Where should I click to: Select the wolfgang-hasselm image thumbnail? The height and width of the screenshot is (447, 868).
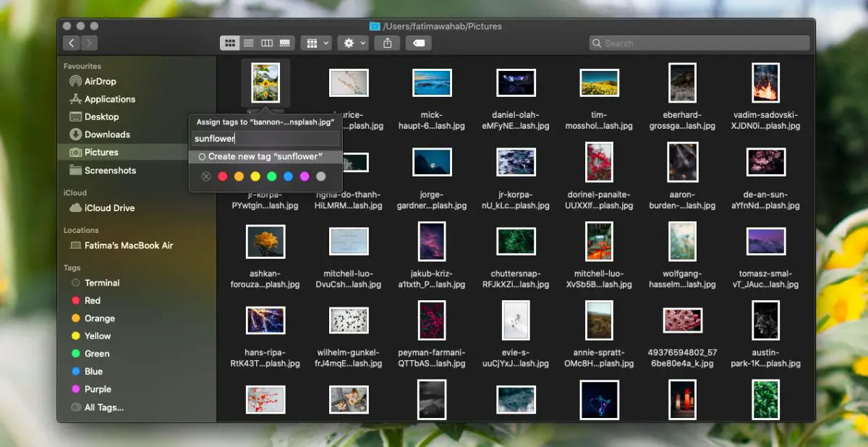[683, 242]
